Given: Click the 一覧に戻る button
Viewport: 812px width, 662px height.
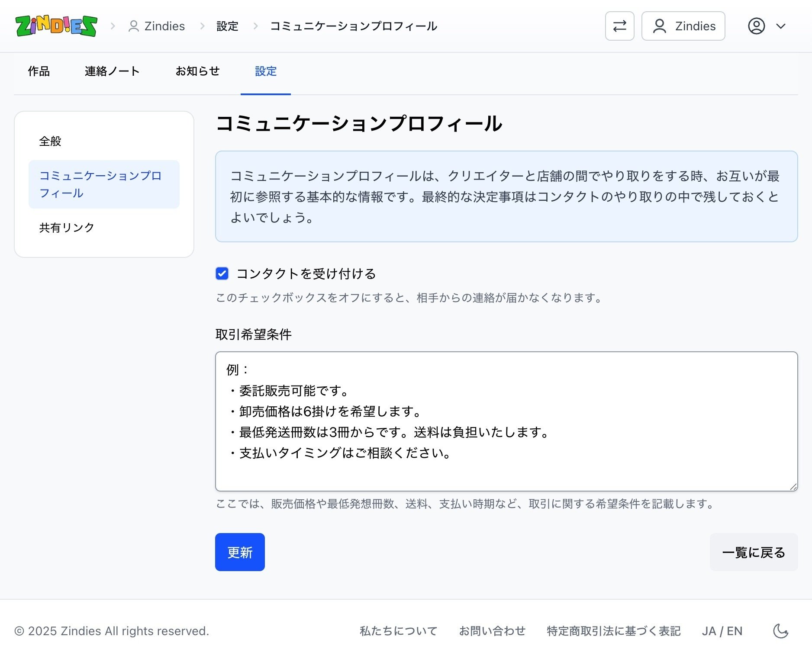Looking at the screenshot, I should coord(753,552).
